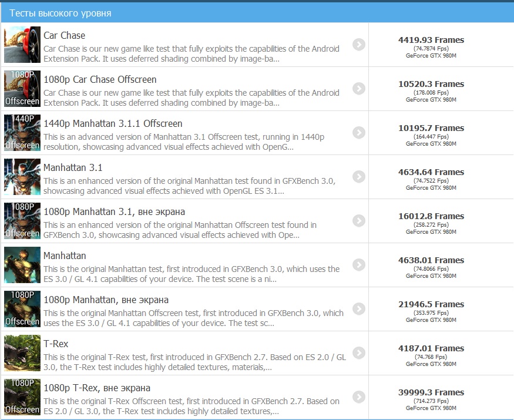Click Manhattan description about ES 3.0 / GL 4.1
The width and height of the screenshot is (514, 420).
coord(192,274)
